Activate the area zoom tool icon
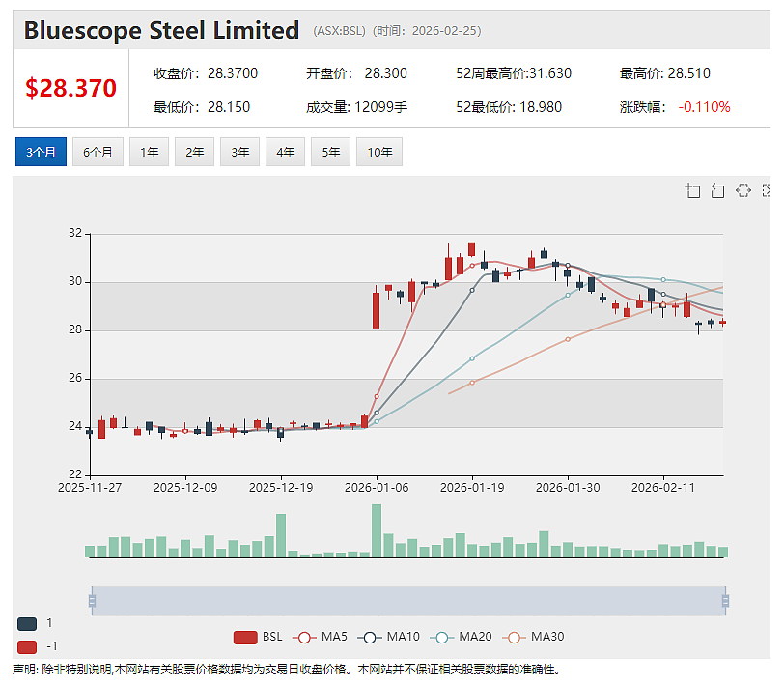The width and height of the screenshot is (784, 686). (x=692, y=190)
